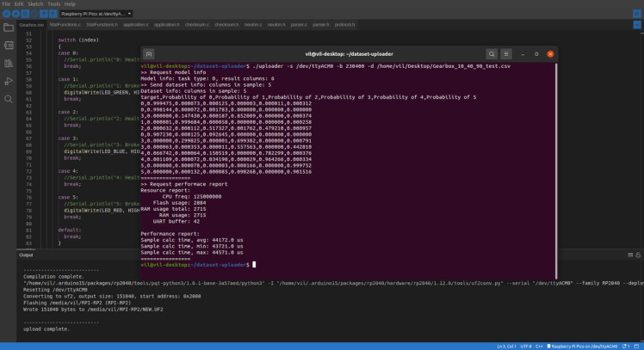The image size is (644, 350).
Task: Open the Boards Manager sidebar icon
Action: tap(9, 46)
